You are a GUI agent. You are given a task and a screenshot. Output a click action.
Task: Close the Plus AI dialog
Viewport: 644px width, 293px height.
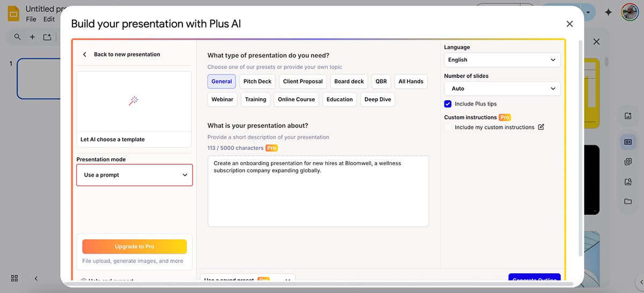pos(569,24)
